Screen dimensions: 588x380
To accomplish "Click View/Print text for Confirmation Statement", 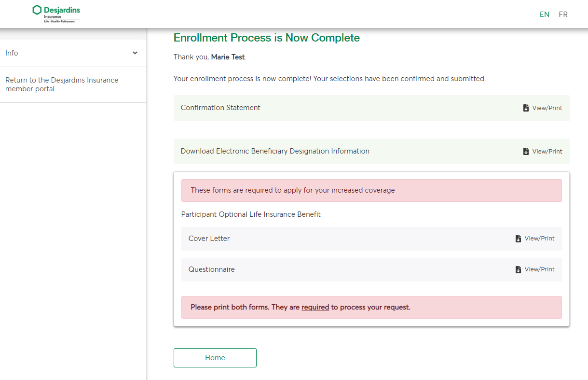I will pyautogui.click(x=547, y=108).
